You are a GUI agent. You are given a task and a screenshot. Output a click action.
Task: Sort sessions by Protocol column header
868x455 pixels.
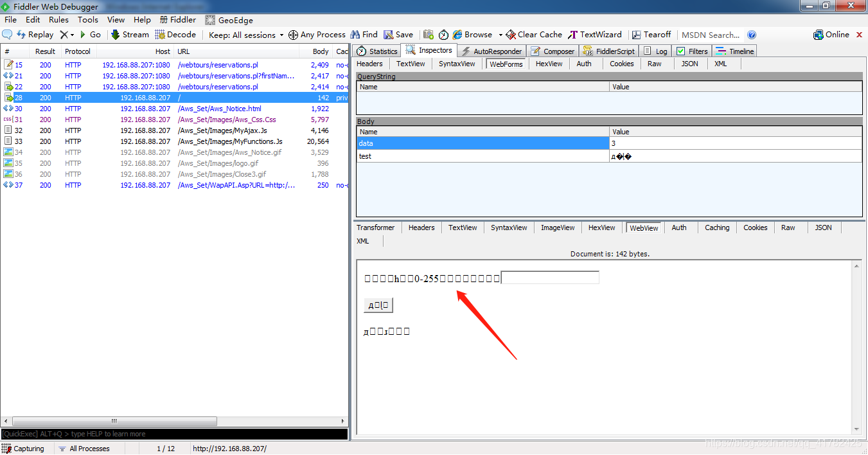[78, 51]
